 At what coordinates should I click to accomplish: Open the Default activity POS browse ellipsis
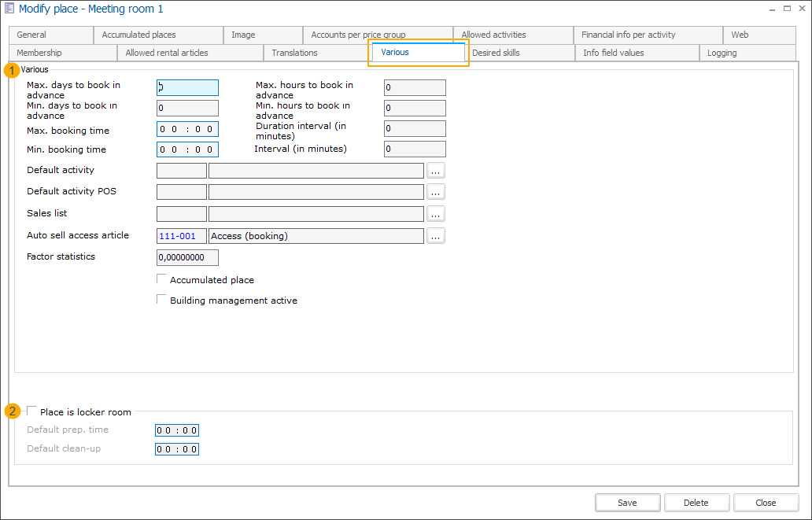(x=435, y=191)
